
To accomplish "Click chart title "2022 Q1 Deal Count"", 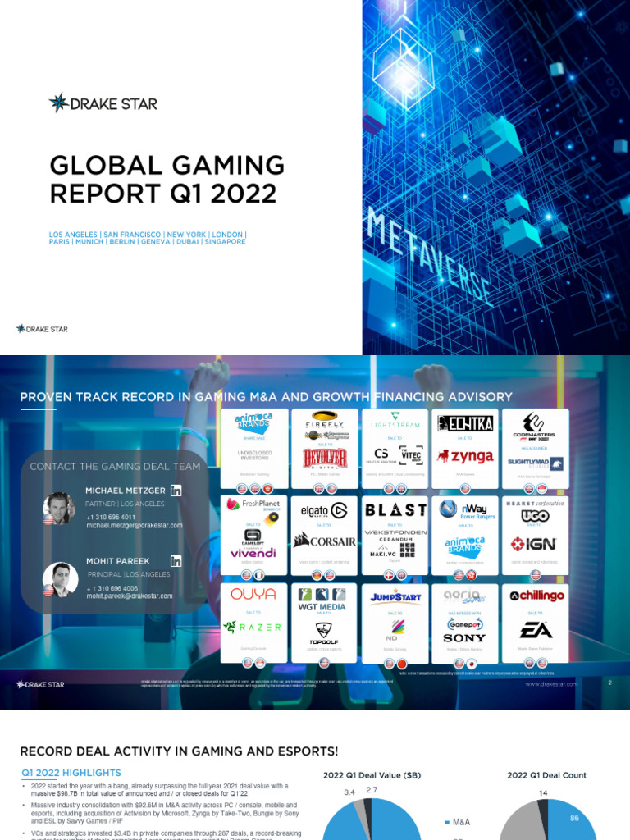I will click(546, 775).
